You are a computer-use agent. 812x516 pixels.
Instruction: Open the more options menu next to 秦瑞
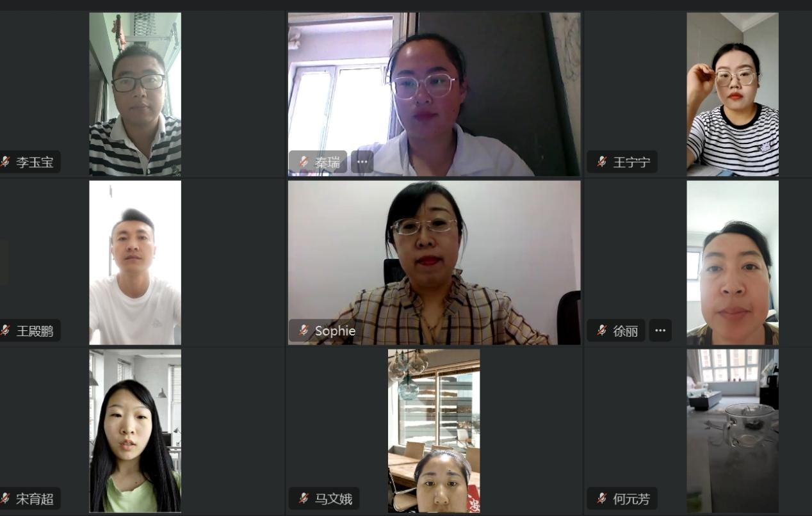pyautogui.click(x=362, y=162)
